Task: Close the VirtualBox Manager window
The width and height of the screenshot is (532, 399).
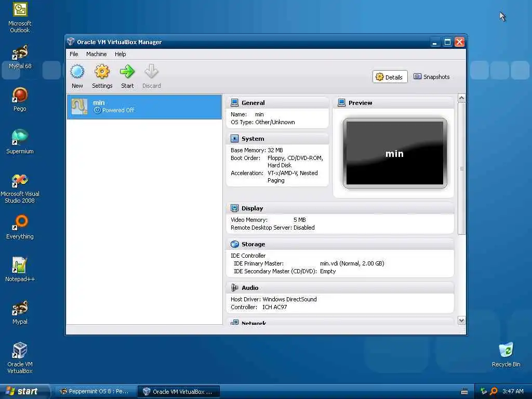Action: (460, 42)
